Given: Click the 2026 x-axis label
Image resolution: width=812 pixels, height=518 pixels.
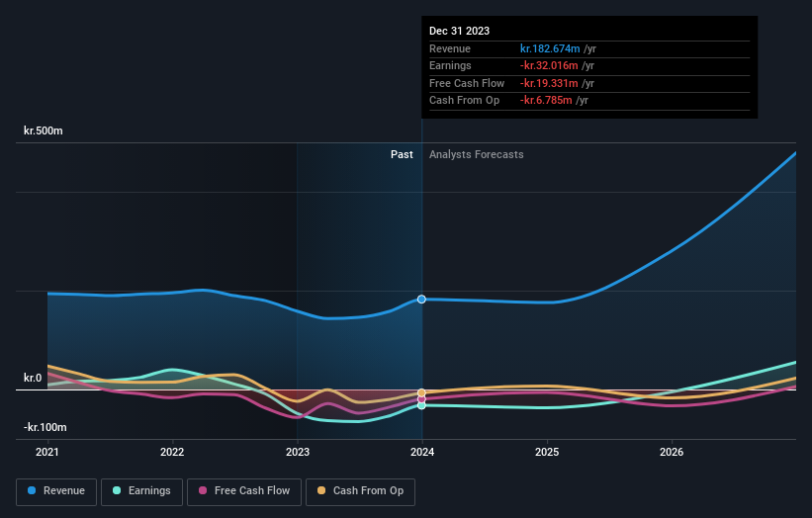Looking at the screenshot, I should 672,452.
